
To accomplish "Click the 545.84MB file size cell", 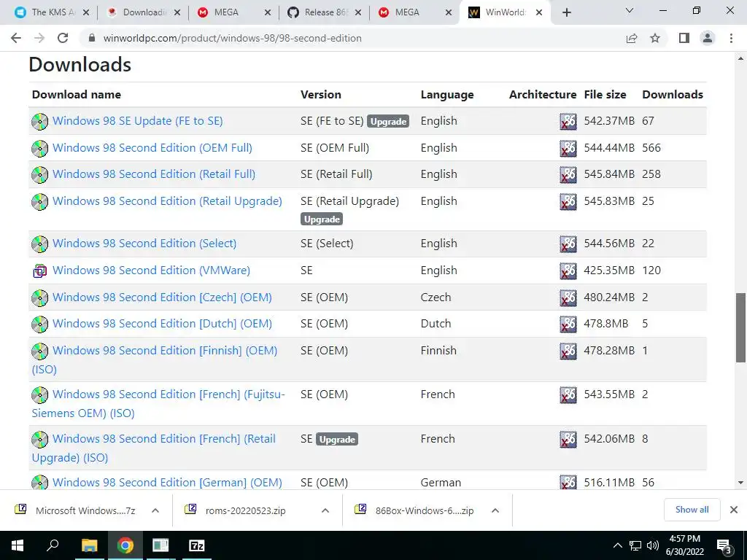I will (x=609, y=174).
